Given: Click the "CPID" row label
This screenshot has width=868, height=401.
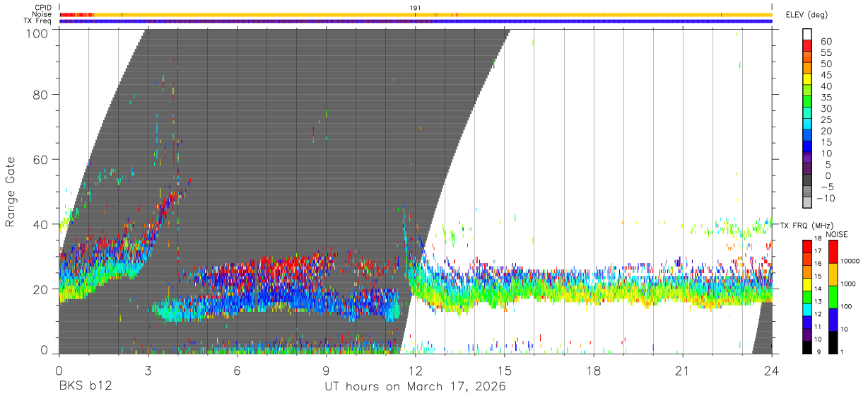Looking at the screenshot, I should coord(43,8).
